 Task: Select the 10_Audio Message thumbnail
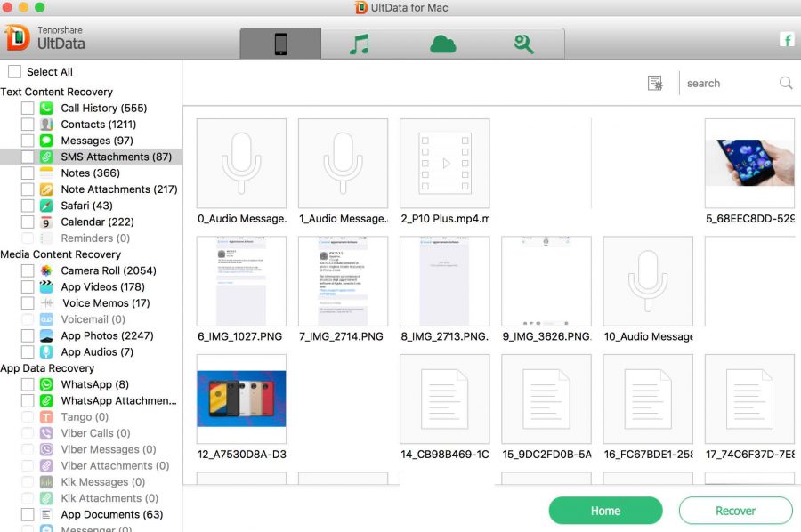(x=648, y=281)
